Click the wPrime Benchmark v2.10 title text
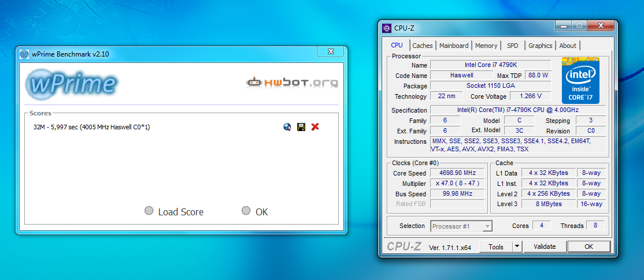Screen dimensions: 644x280 71,54
